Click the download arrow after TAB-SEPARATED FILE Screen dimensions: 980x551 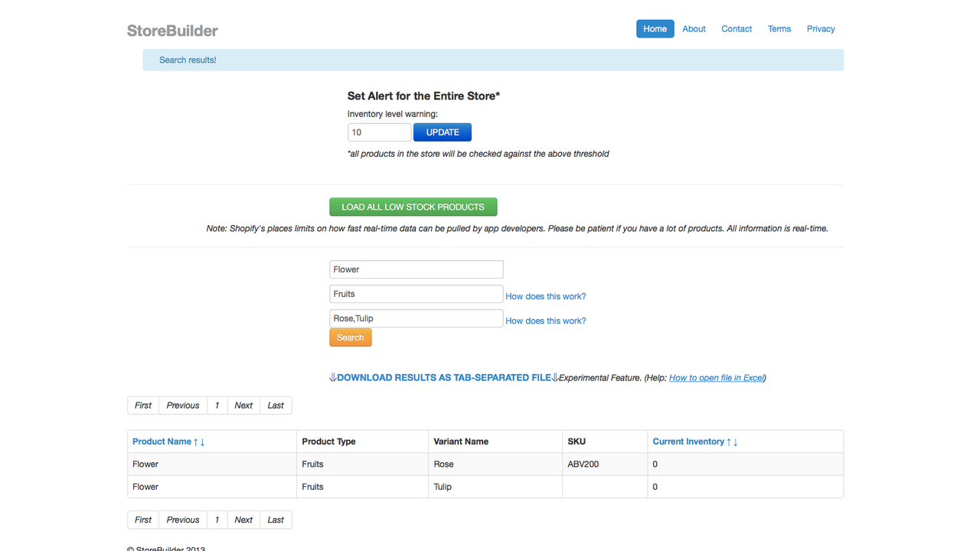pos(554,377)
